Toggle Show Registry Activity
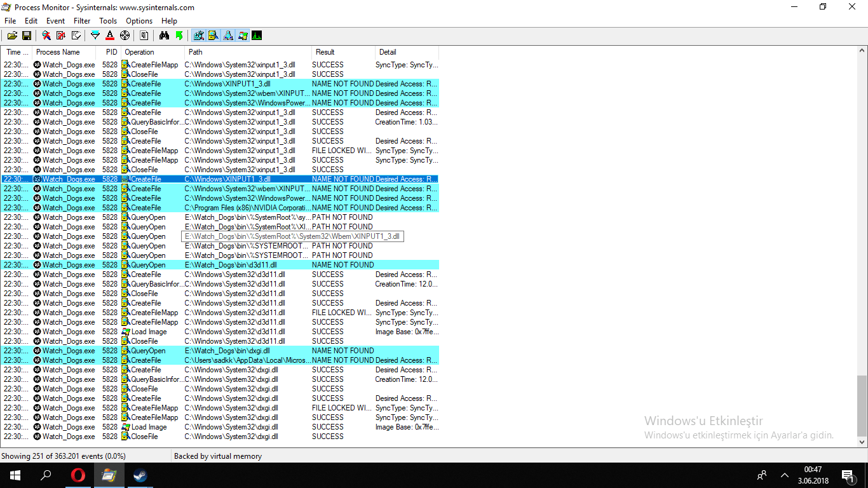Image resolution: width=868 pixels, height=488 pixels. 198,36
